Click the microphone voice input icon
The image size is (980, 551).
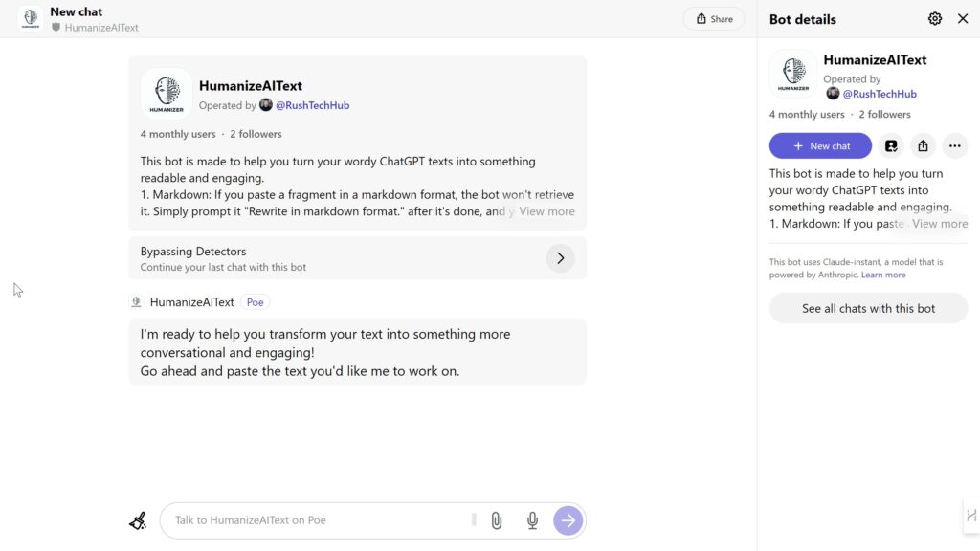(x=532, y=520)
